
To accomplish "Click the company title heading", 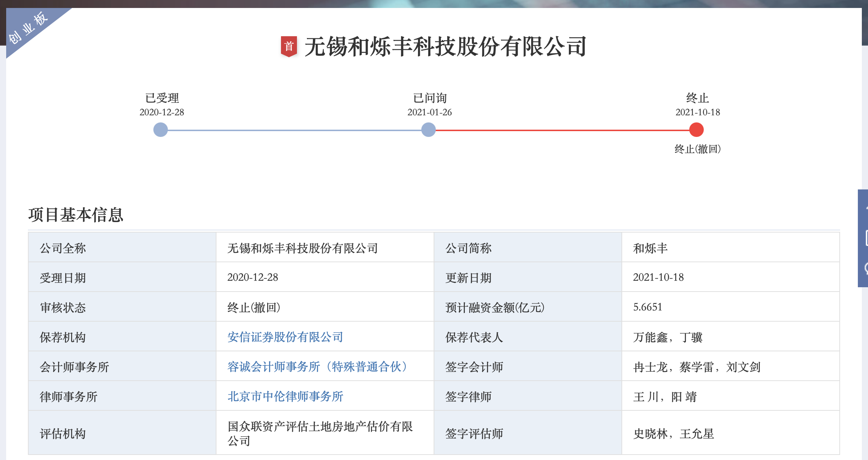I will [x=445, y=47].
